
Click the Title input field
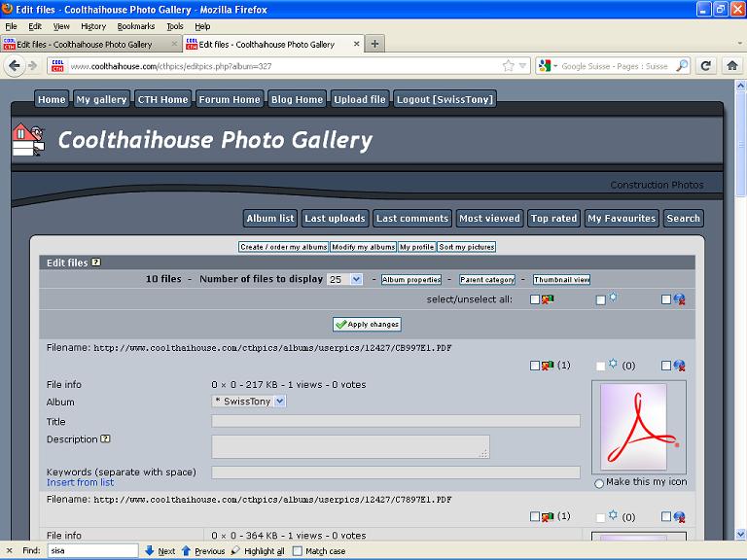395,421
